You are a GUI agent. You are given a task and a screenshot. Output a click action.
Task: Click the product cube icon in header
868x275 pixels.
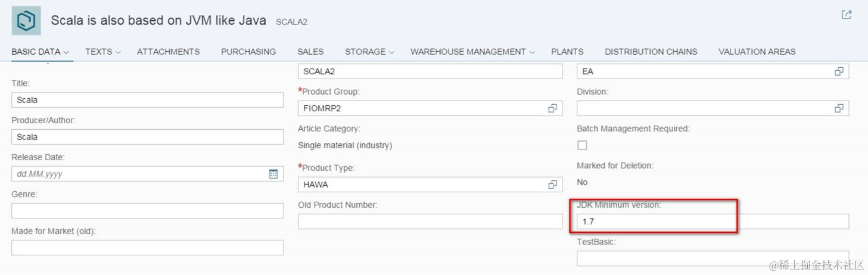[x=26, y=21]
